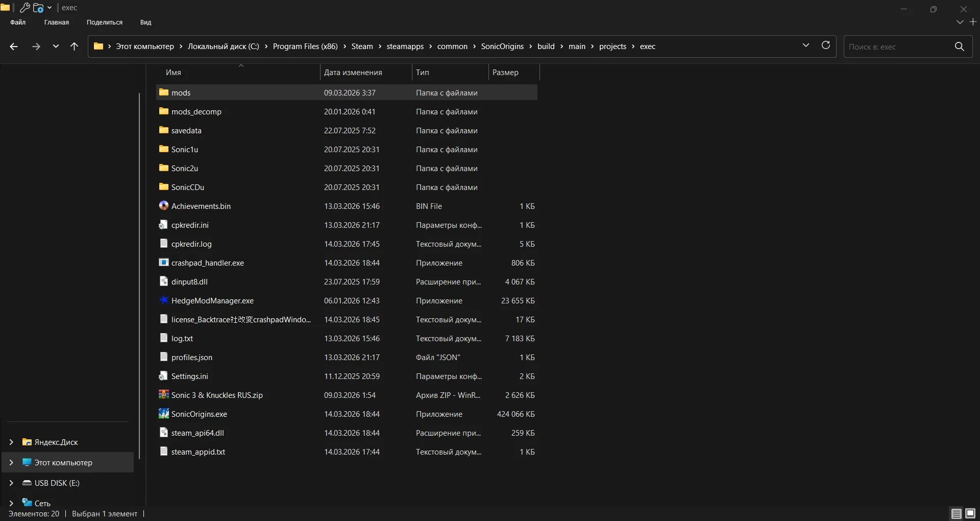Select the log.txt file icon

coord(164,338)
